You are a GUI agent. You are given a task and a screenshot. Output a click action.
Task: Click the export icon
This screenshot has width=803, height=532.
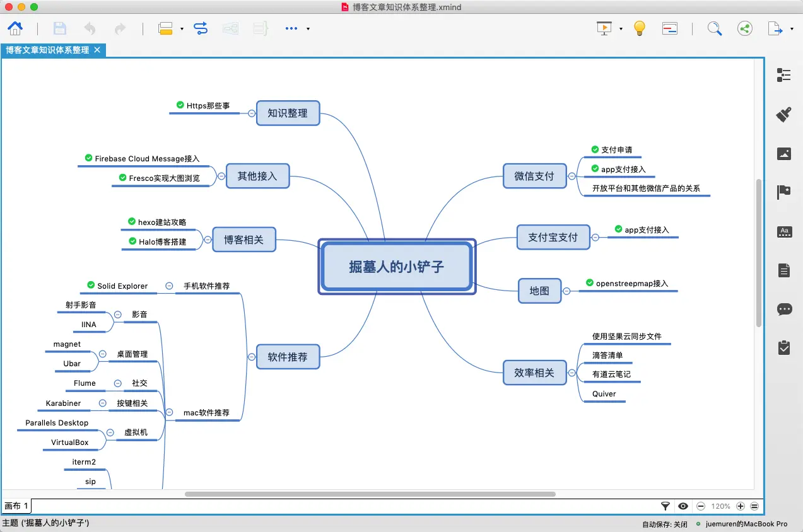[775, 28]
